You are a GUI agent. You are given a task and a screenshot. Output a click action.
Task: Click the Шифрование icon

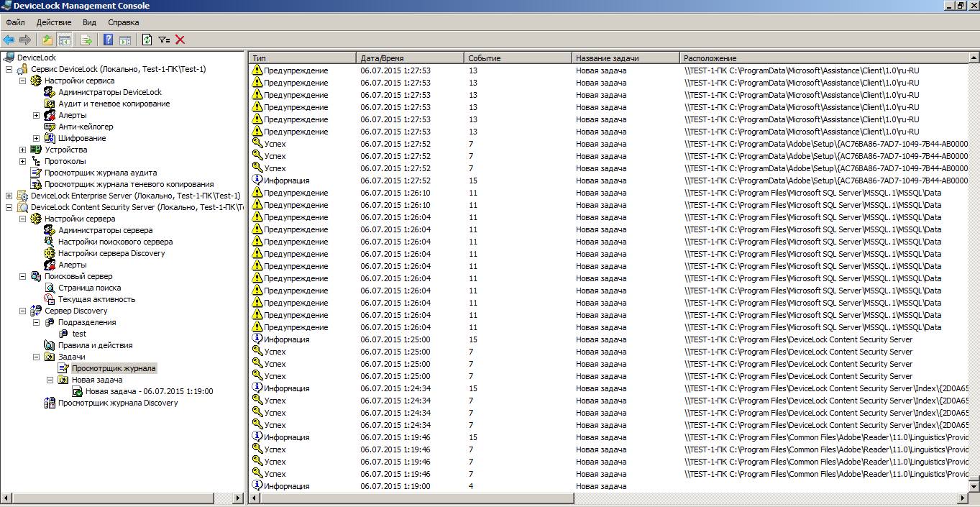[50, 138]
